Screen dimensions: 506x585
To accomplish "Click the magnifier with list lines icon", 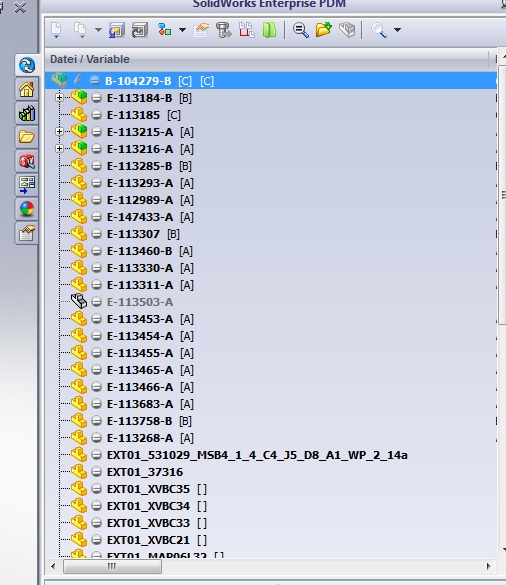I will (x=300, y=30).
